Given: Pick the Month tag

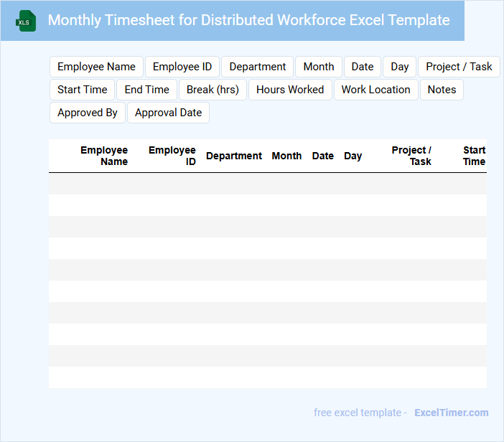Looking at the screenshot, I should click(319, 67).
